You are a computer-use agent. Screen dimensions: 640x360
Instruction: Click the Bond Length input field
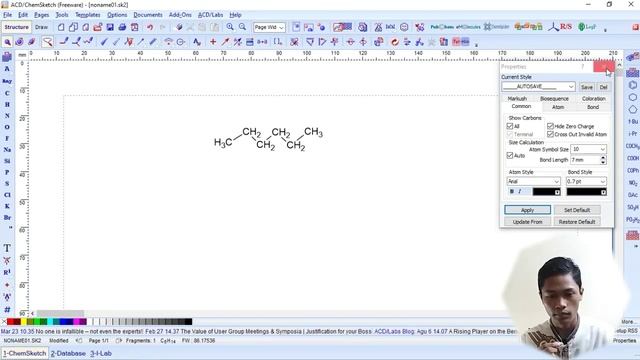(x=585, y=160)
